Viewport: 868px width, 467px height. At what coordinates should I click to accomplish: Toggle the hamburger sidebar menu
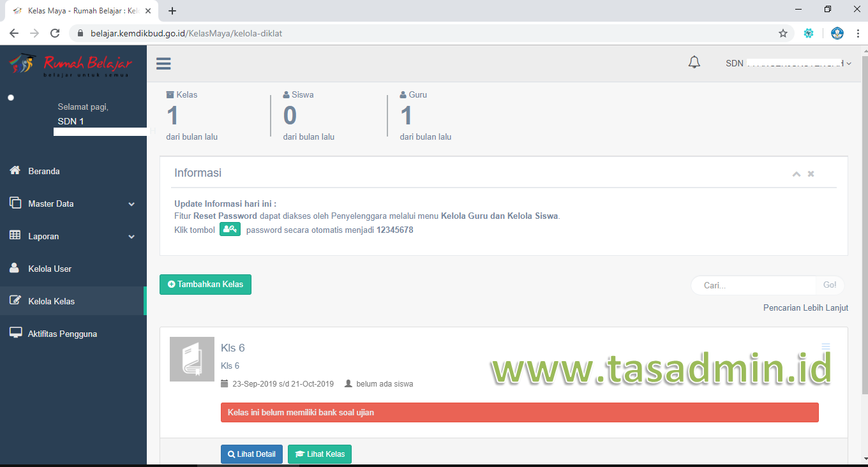tap(163, 63)
